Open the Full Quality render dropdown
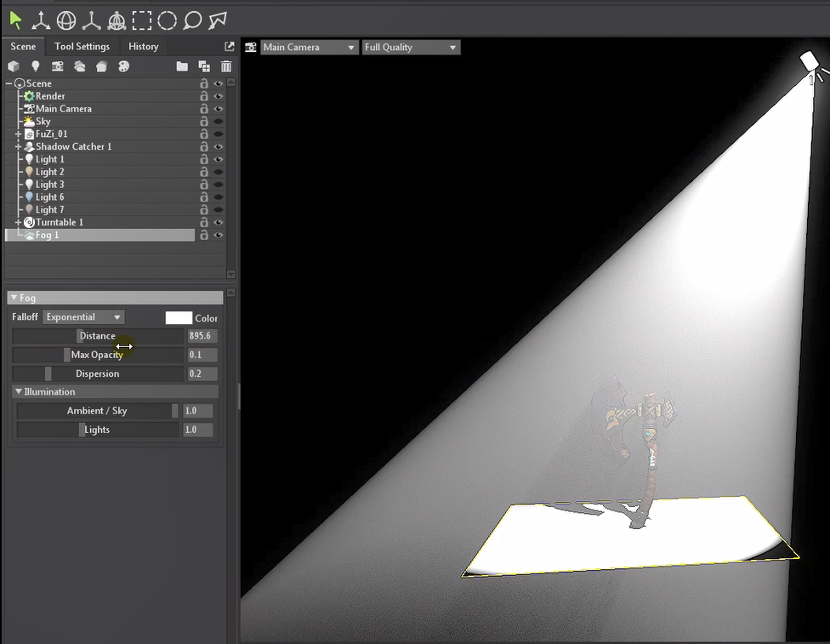 411,48
